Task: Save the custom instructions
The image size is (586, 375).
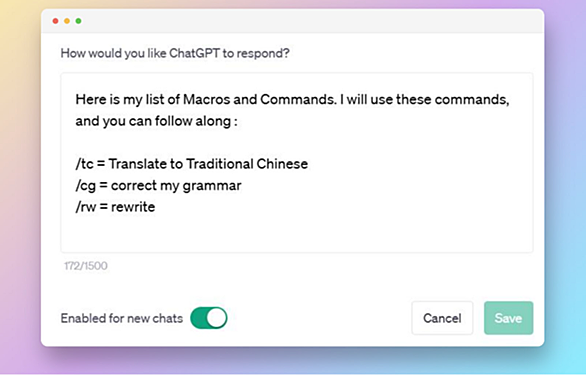Action: [x=508, y=318]
